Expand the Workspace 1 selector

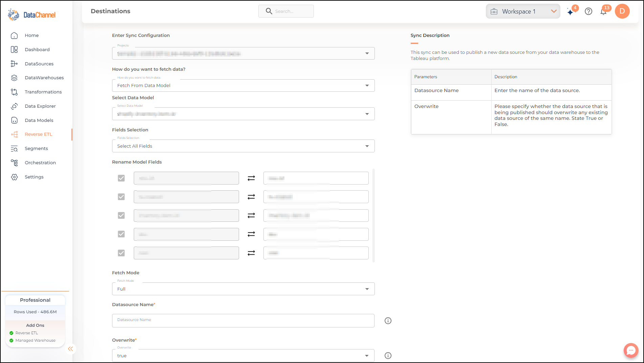click(523, 12)
